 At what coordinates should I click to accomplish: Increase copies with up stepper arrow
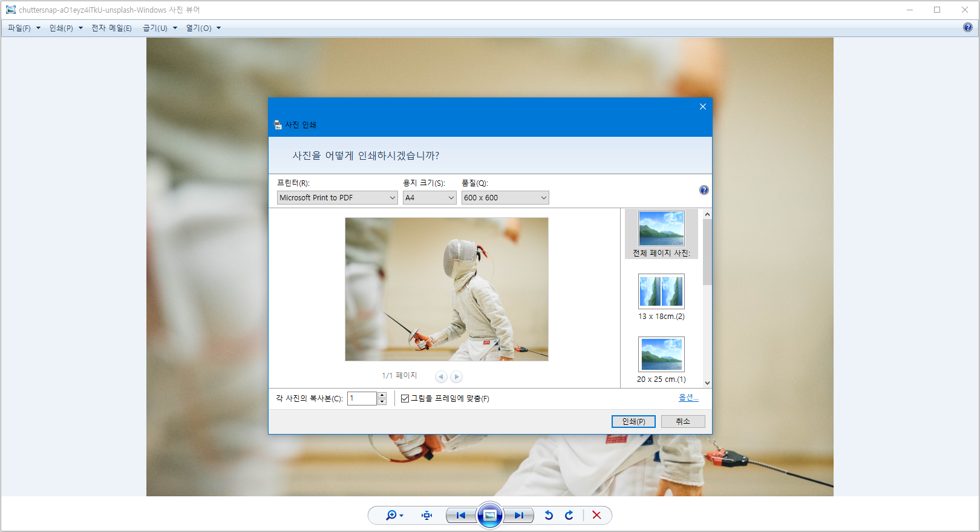click(382, 395)
